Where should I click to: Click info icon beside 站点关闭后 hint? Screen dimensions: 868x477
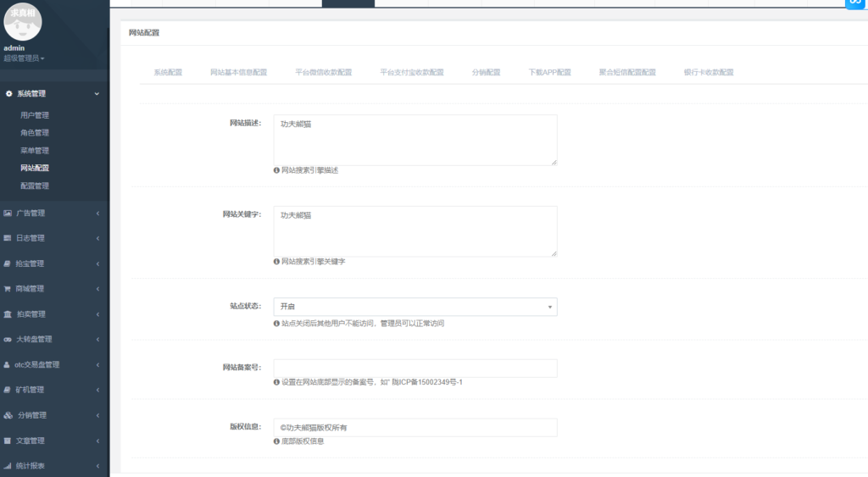pyautogui.click(x=276, y=324)
